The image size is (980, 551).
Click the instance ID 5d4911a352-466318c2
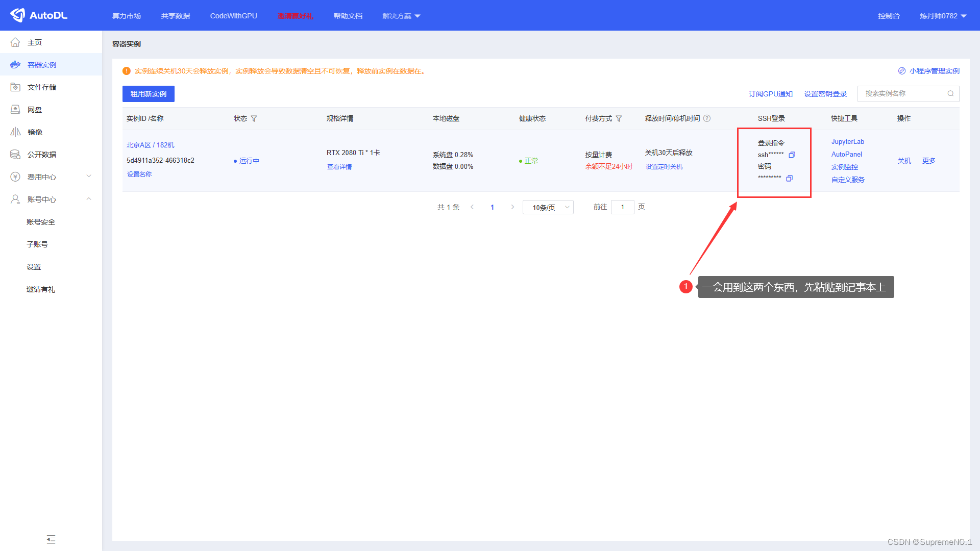pos(160,160)
